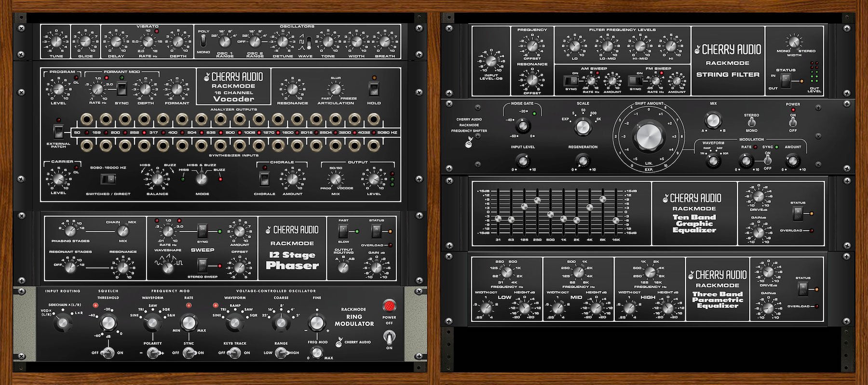Click the Ring Modulator VCO Coarse knob
Viewport: 868px width, 385px height.
click(x=281, y=322)
